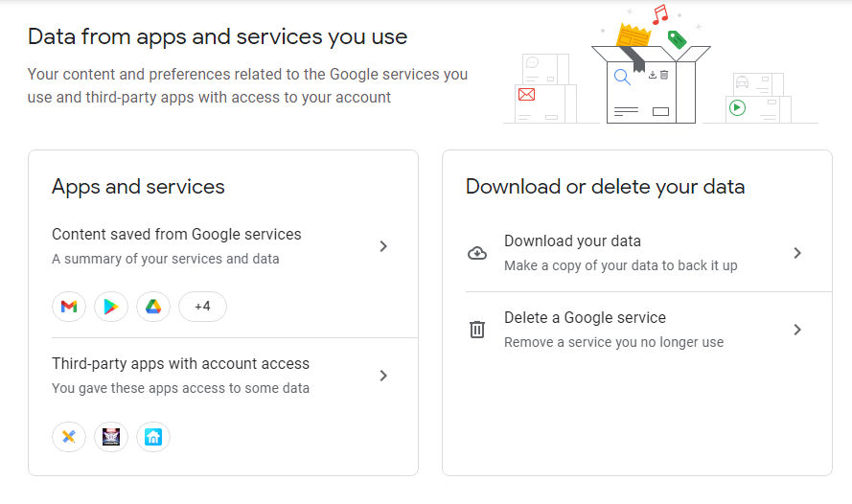Open the Delete a Google service chevron

pyautogui.click(x=797, y=330)
